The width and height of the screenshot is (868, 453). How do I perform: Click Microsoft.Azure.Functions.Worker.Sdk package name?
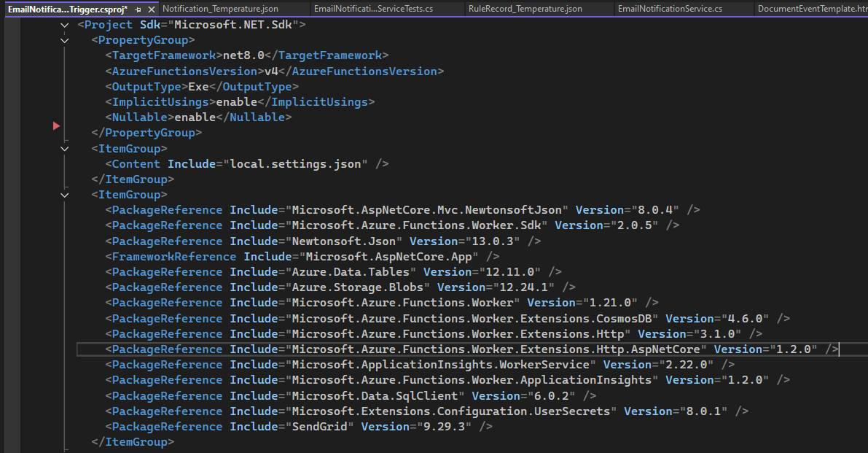(x=416, y=225)
